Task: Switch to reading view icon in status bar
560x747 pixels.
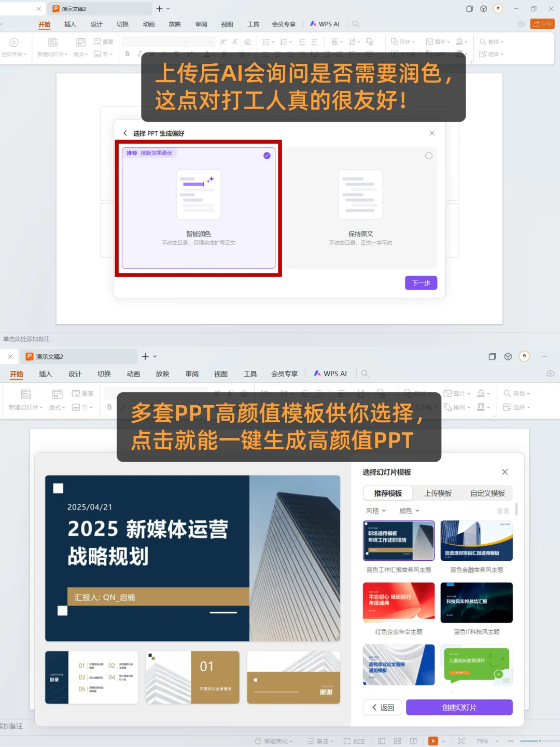Action: point(413,741)
